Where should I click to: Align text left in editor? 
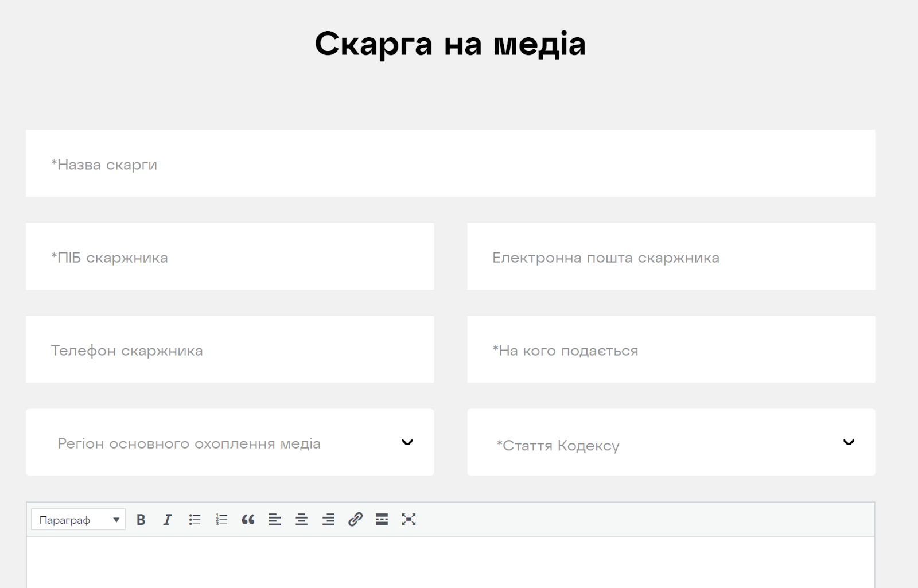click(275, 520)
